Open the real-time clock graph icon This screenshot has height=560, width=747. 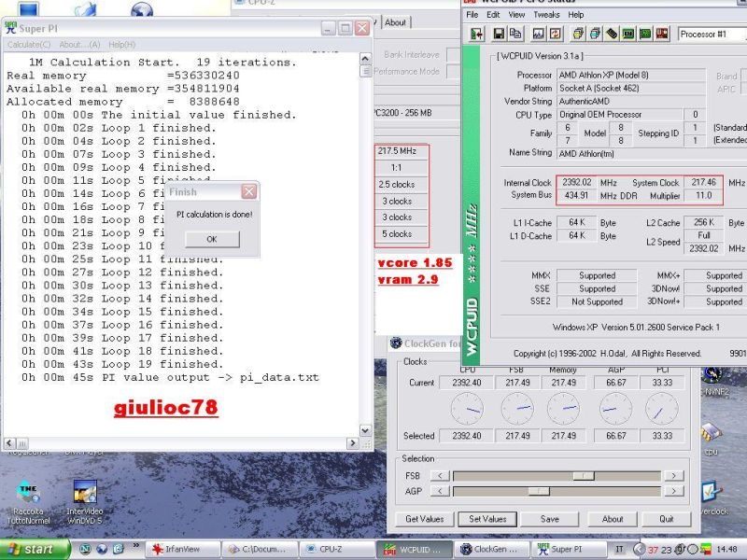[x=539, y=34]
